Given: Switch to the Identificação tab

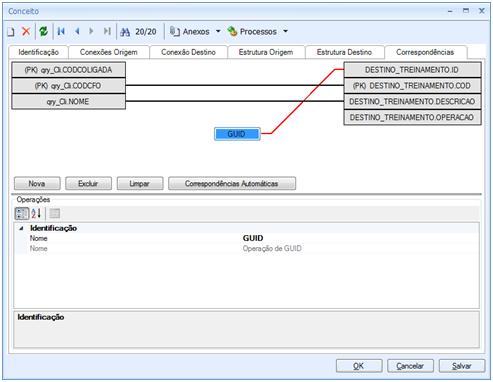Looking at the screenshot, I should tap(38, 52).
